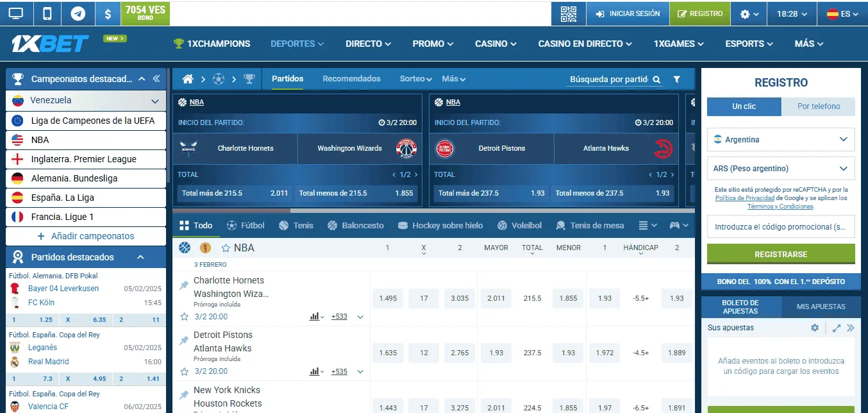
Task: Open statistics chart icon for Hornets match
Action: coord(317,316)
